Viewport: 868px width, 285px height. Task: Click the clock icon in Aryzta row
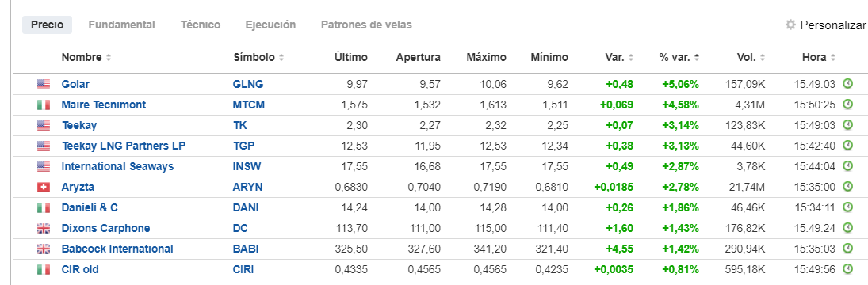[x=847, y=188]
